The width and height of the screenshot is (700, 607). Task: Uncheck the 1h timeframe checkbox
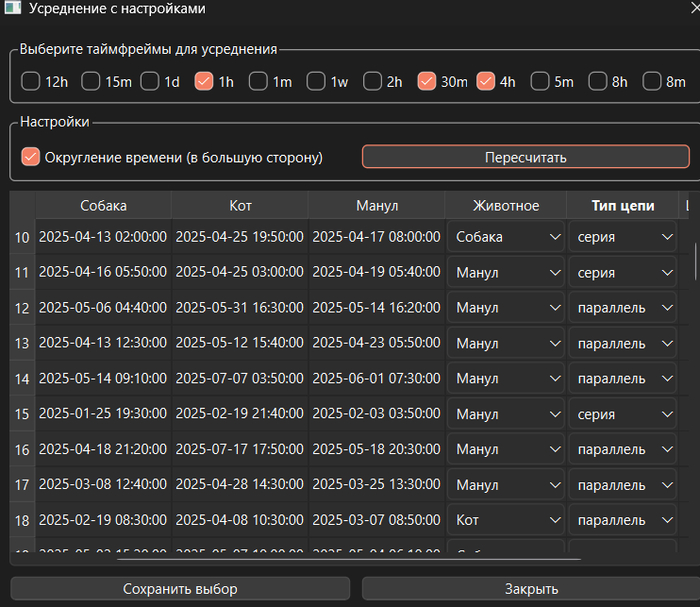point(204,82)
